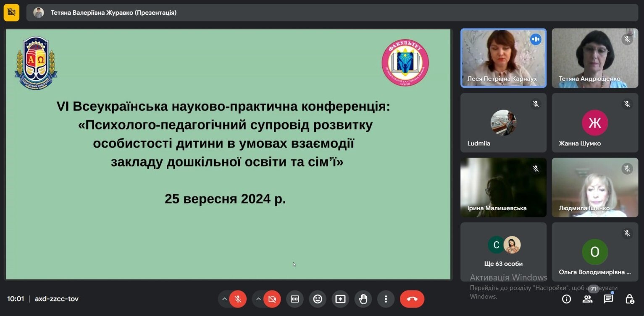The width and height of the screenshot is (644, 316).
Task: Open host controls lock icon
Action: [629, 299]
